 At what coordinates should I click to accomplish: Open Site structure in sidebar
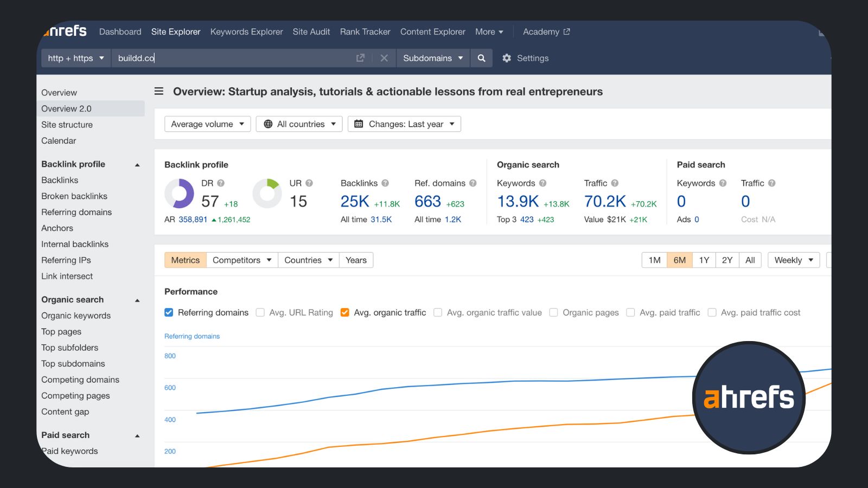click(67, 125)
